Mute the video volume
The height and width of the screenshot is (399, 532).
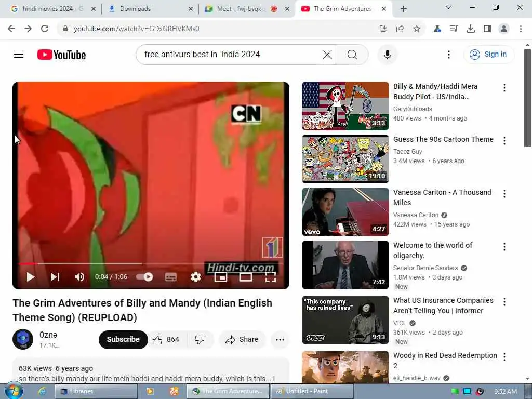tap(79, 277)
